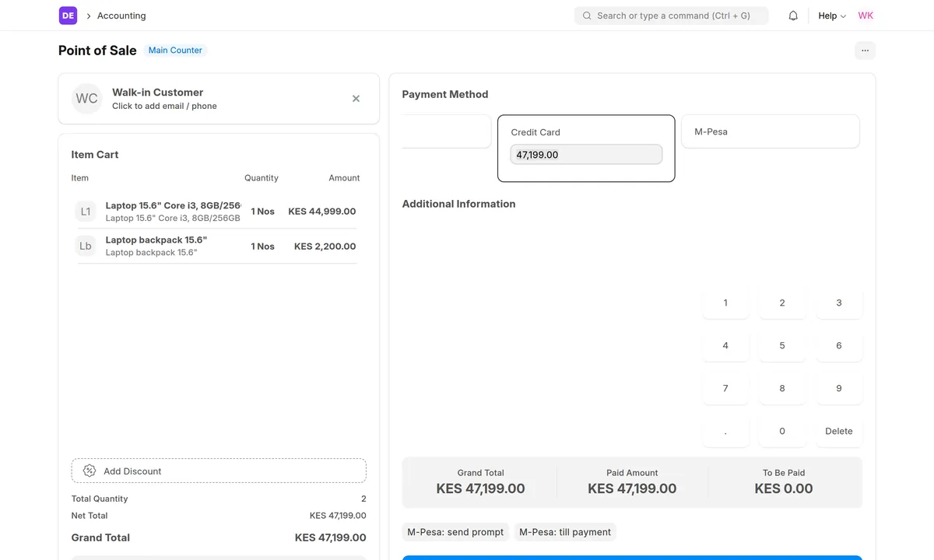Click Total Quantity row
Screen dimensions: 934x560
pos(219,499)
